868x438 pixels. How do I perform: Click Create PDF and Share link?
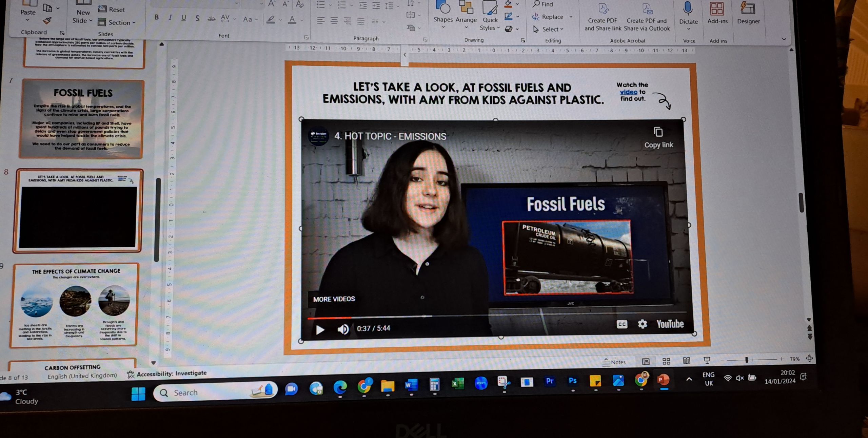603,17
